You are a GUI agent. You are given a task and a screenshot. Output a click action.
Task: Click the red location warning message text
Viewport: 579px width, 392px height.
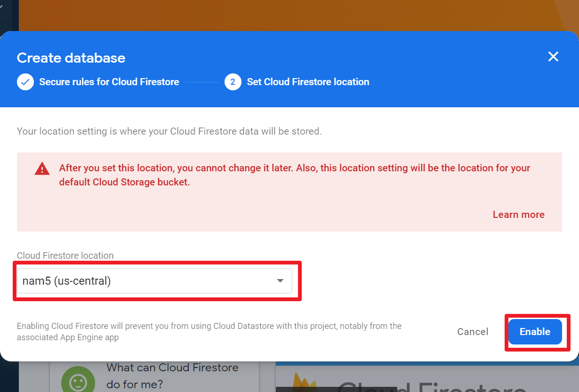click(x=294, y=175)
